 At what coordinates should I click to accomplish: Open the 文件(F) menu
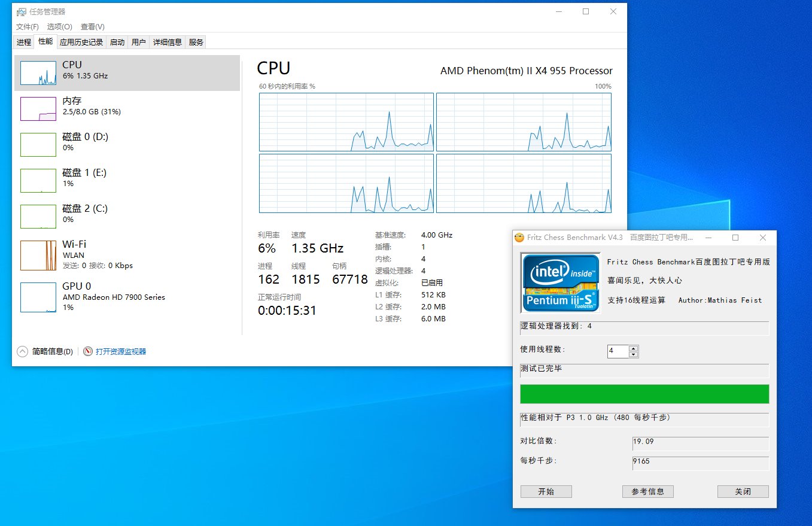click(28, 27)
